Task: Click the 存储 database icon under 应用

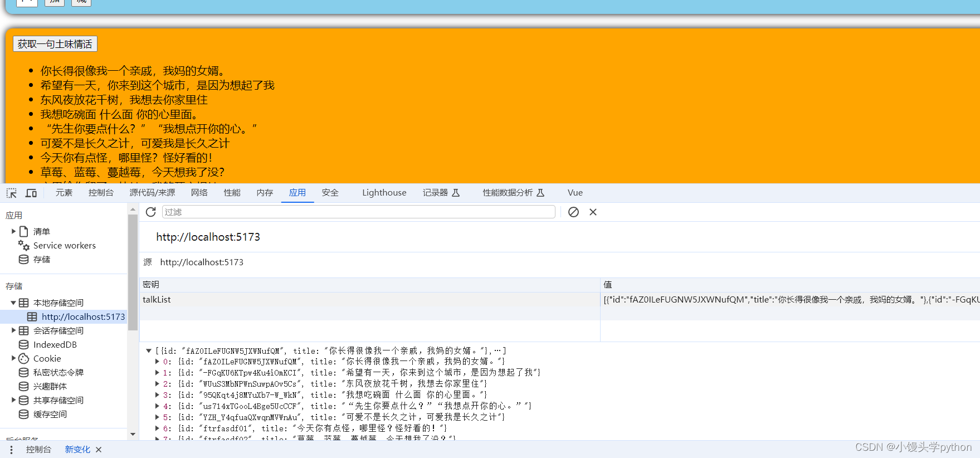Action: point(23,259)
